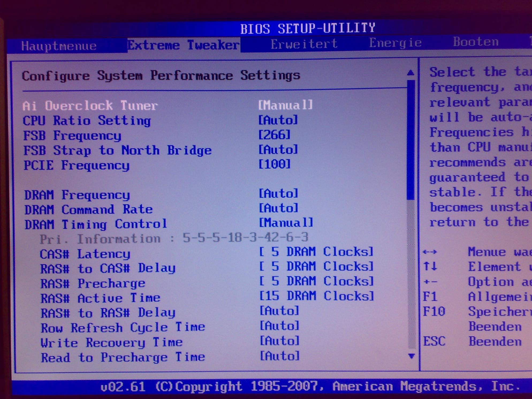Select the PCIE Frequency 100 field
This screenshot has height=399, width=532.
click(275, 164)
